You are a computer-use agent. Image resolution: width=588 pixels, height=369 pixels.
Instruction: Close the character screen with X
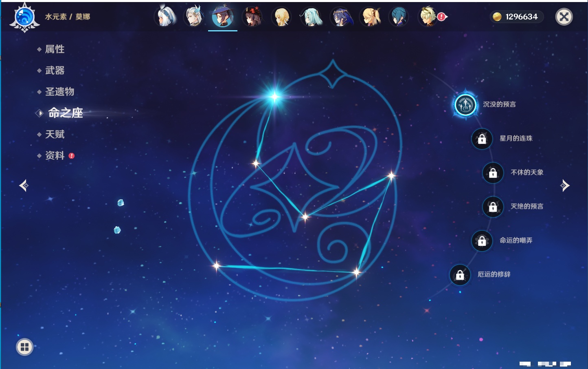tap(564, 17)
